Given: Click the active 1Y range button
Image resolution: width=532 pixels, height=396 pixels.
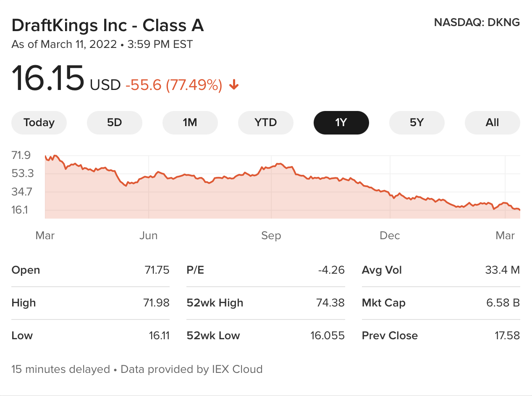Looking at the screenshot, I should tap(341, 123).
